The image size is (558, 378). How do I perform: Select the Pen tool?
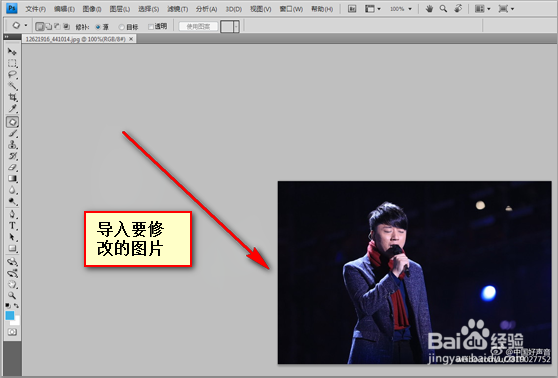tap(12, 214)
